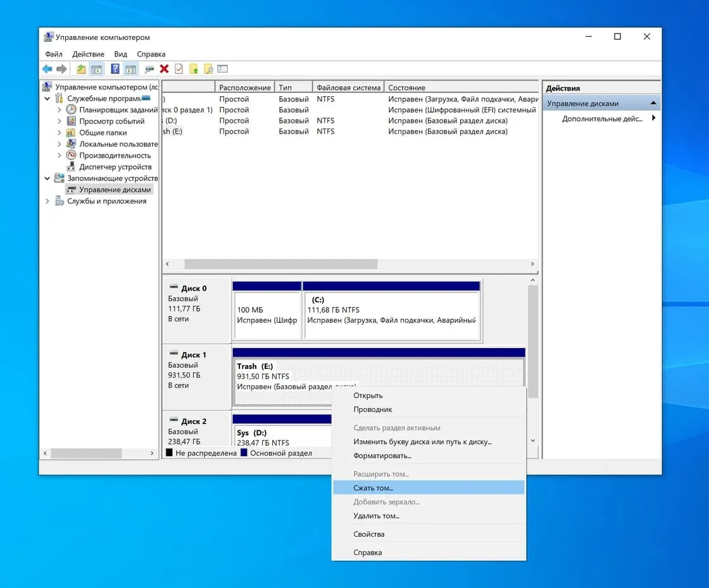709x588 pixels.
Task: Click the Службы и приложения icon
Action: 60,201
